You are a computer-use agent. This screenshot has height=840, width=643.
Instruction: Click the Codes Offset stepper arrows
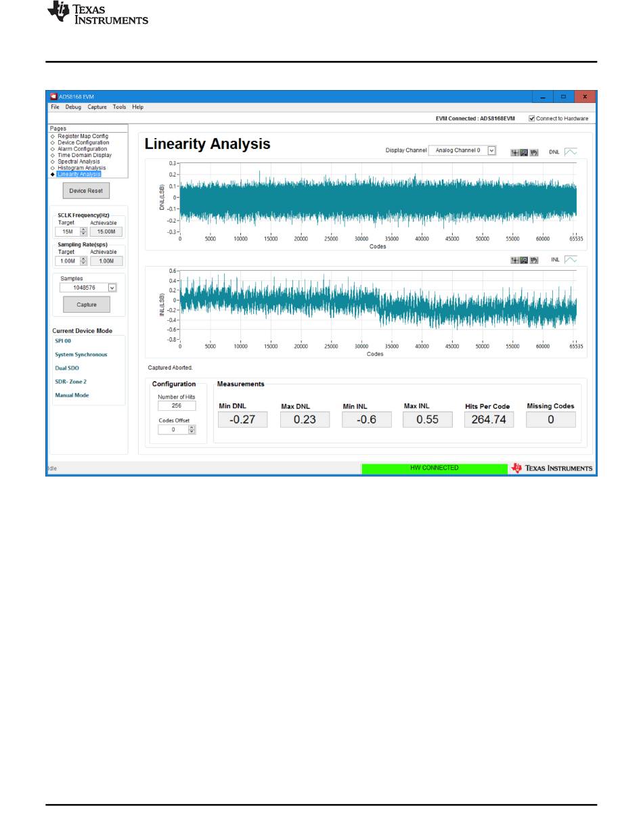(x=192, y=429)
